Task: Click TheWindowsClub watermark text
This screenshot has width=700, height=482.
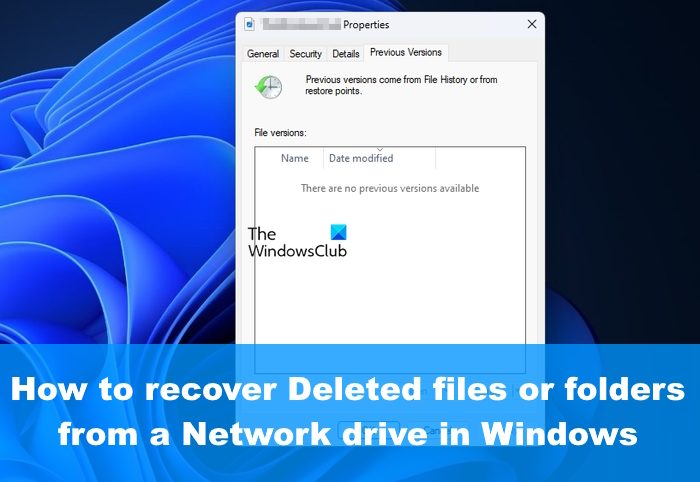Action: [x=297, y=242]
